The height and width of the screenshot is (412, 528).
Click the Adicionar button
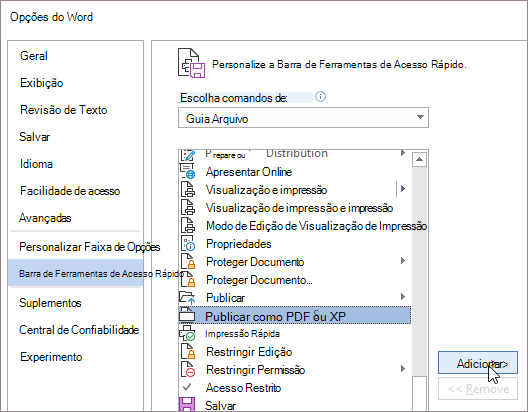click(477, 363)
